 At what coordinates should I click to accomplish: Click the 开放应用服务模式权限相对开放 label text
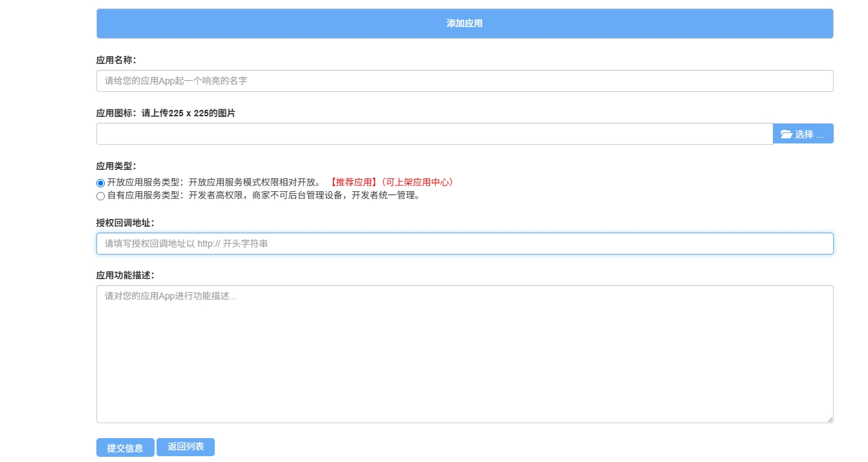point(255,182)
